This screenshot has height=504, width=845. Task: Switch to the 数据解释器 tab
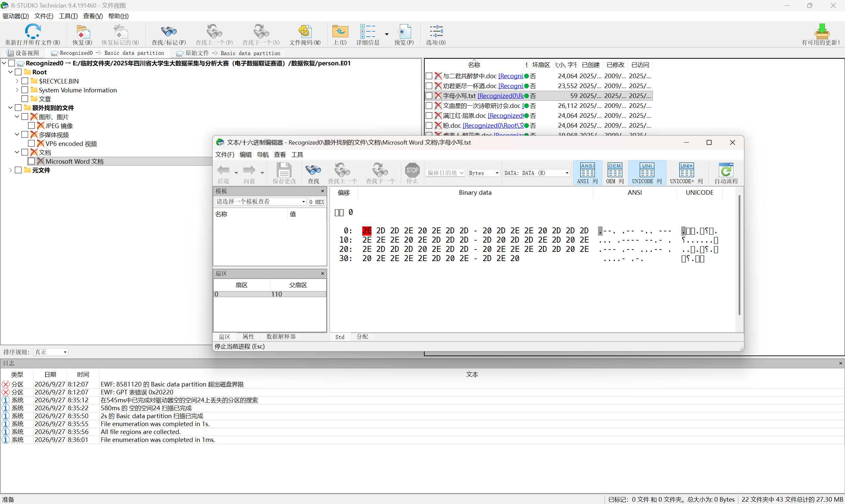point(281,337)
